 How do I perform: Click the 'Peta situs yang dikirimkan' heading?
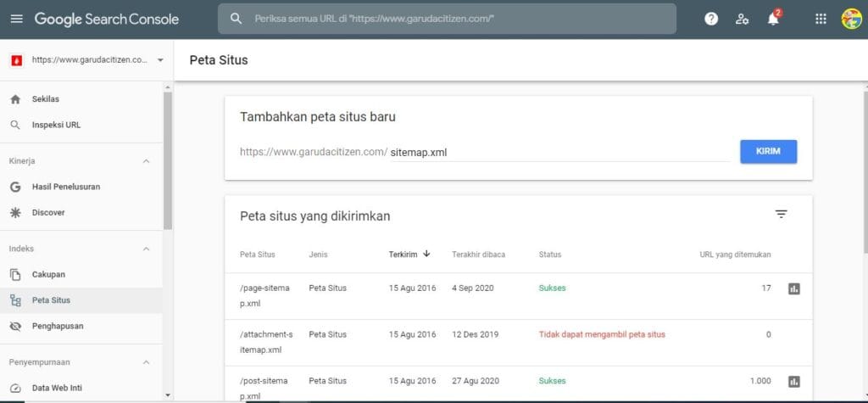click(315, 216)
